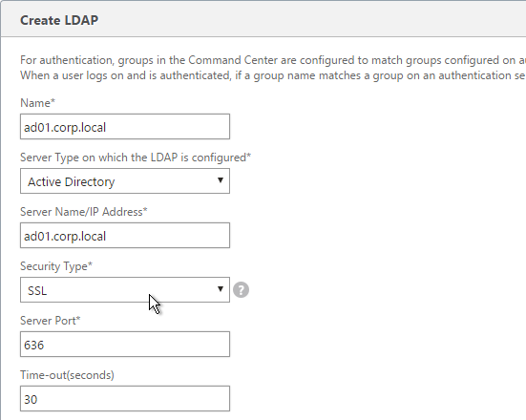
Task: Click the asterisk after Security Type
Action: [90, 264]
